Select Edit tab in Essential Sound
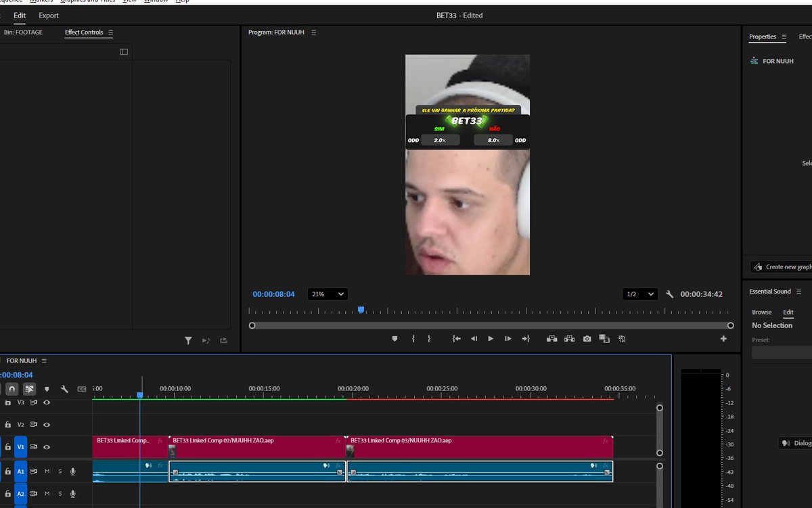 coord(788,313)
